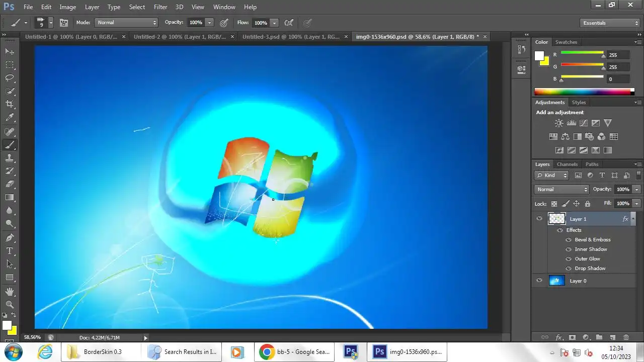Add a layer mask icon
This screenshot has width=644, height=362.
572,337
